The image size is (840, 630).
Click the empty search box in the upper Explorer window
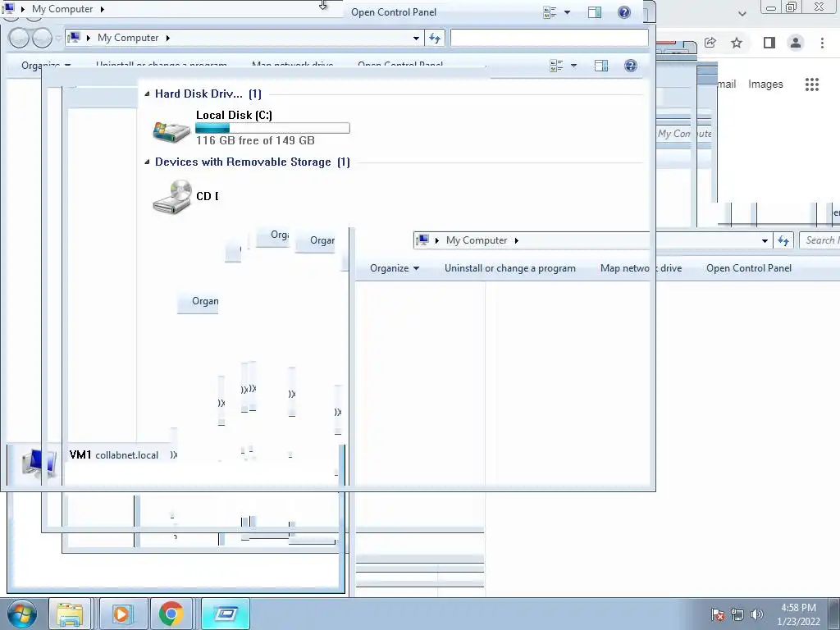point(549,38)
